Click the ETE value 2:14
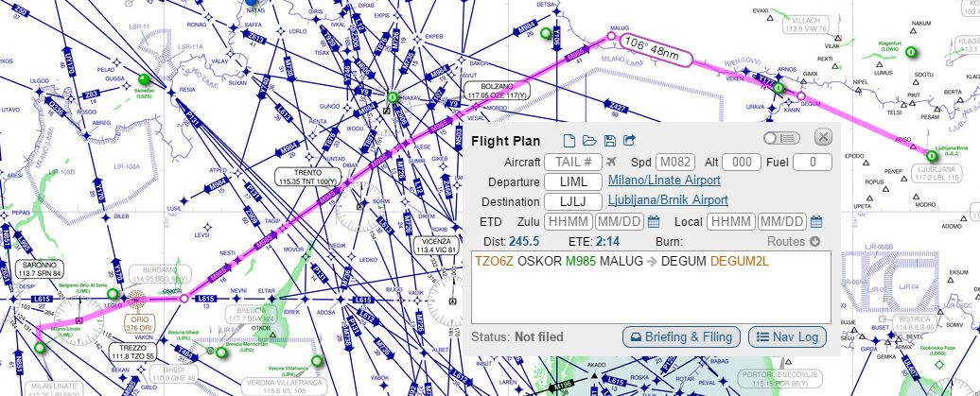The image size is (980, 396). point(607,242)
